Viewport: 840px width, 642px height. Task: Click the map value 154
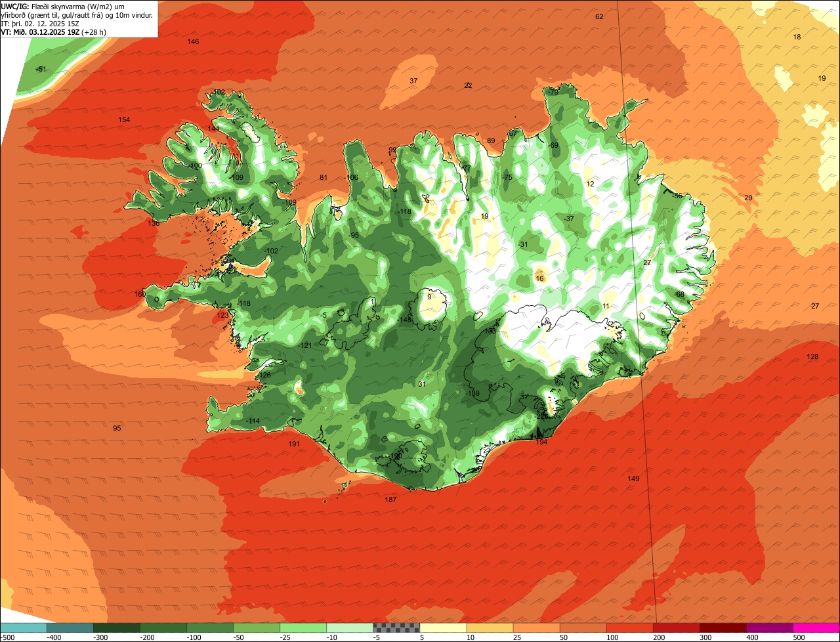124,119
